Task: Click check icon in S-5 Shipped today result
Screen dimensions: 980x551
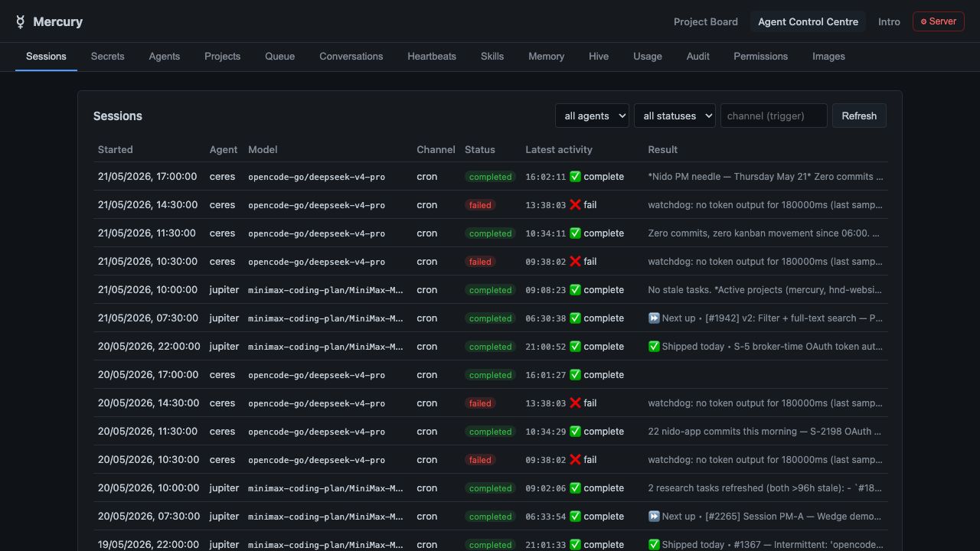Action: pos(654,346)
